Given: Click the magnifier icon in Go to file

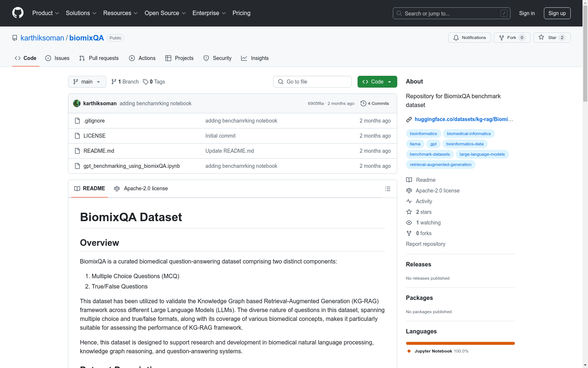Looking at the screenshot, I should coord(281,82).
